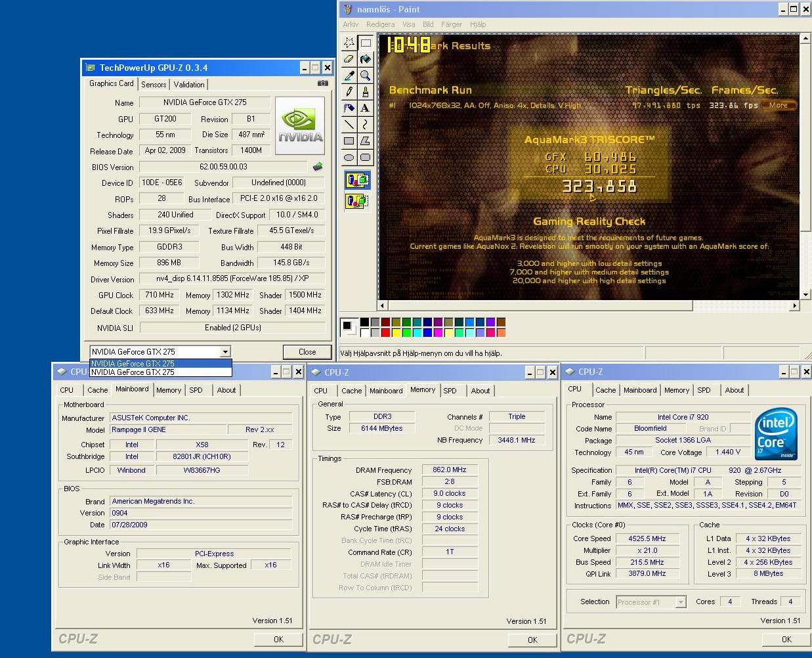812x658 pixels.
Task: Choose the opaque selection option in Paint
Action: [357, 180]
